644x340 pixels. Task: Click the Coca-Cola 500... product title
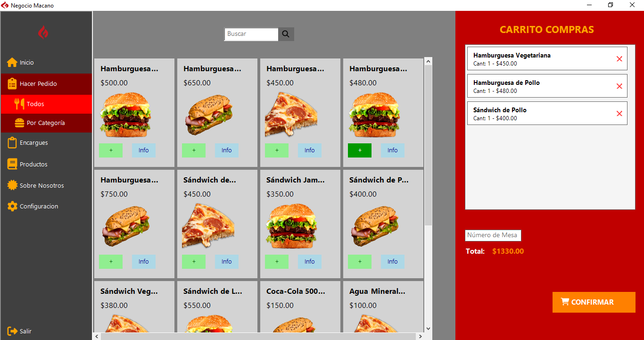click(x=296, y=291)
